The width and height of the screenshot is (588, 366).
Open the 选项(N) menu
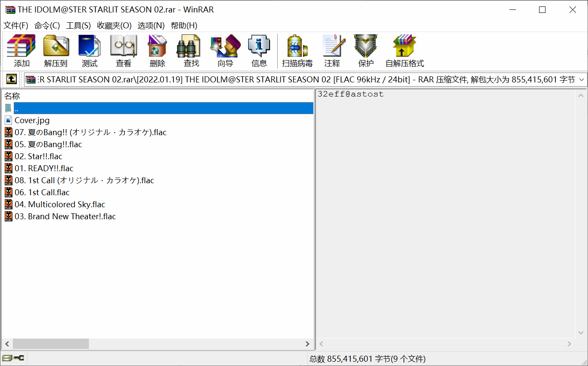coord(151,25)
